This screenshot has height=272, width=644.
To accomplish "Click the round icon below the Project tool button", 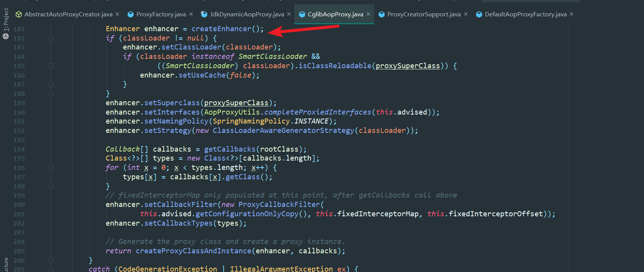I will click(x=6, y=36).
